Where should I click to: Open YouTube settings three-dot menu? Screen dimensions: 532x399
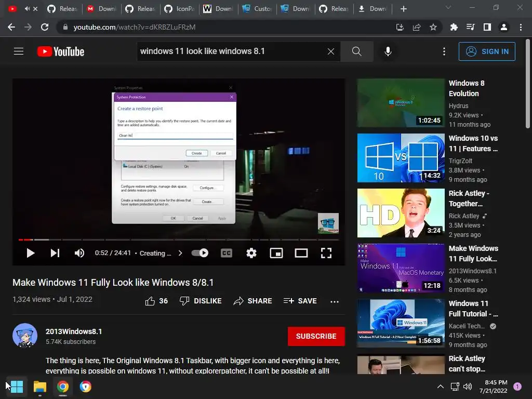[444, 51]
